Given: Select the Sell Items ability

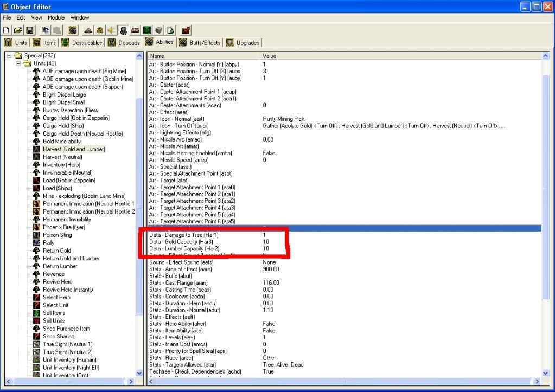Looking at the screenshot, I should coord(54,312).
